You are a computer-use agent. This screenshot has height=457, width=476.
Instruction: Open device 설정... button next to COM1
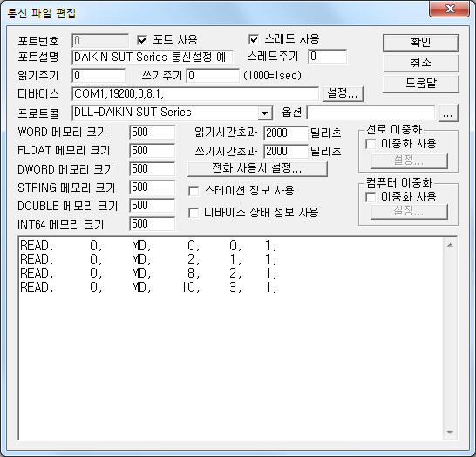(x=342, y=93)
